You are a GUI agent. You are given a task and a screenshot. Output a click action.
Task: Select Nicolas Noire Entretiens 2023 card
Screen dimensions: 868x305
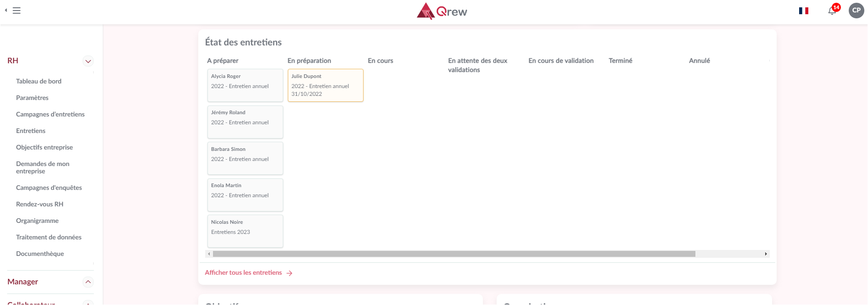click(x=245, y=231)
